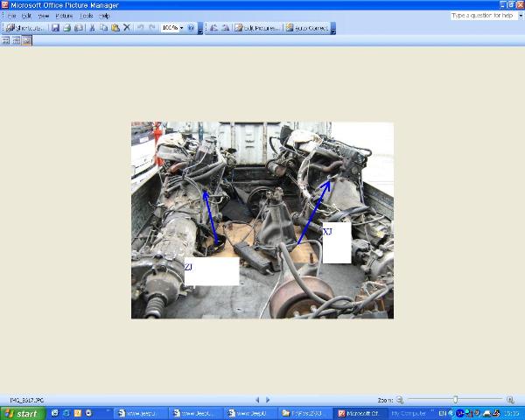This screenshot has width=525, height=420.
Task: Redo the last action
Action: (x=152, y=28)
